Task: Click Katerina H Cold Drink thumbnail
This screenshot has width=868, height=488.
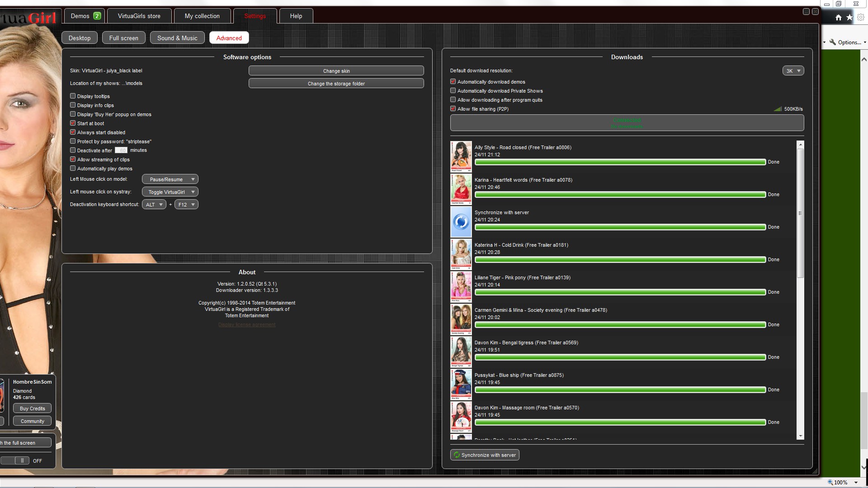Action: coord(461,254)
